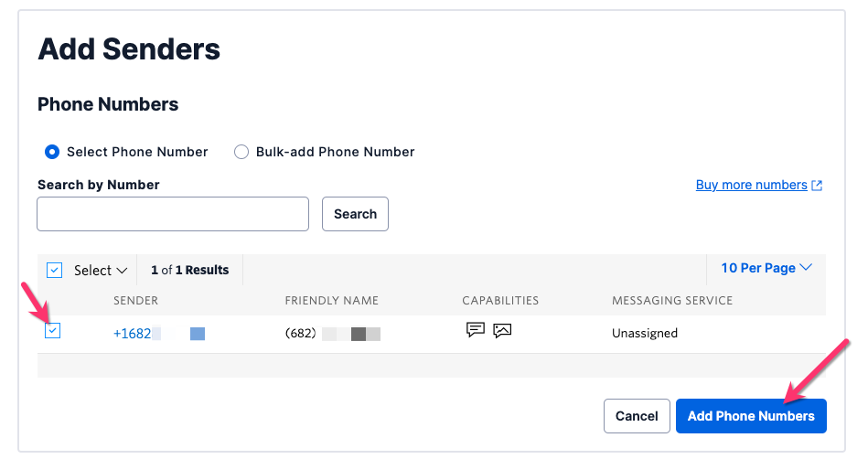This screenshot has width=868, height=459.
Task: Cancel adding senders
Action: coord(637,416)
